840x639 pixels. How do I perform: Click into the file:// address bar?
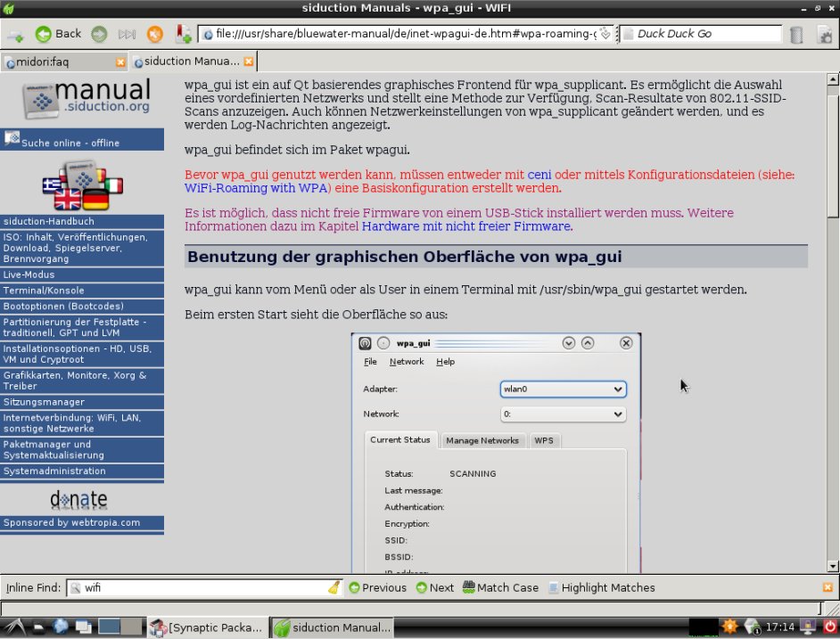click(405, 34)
